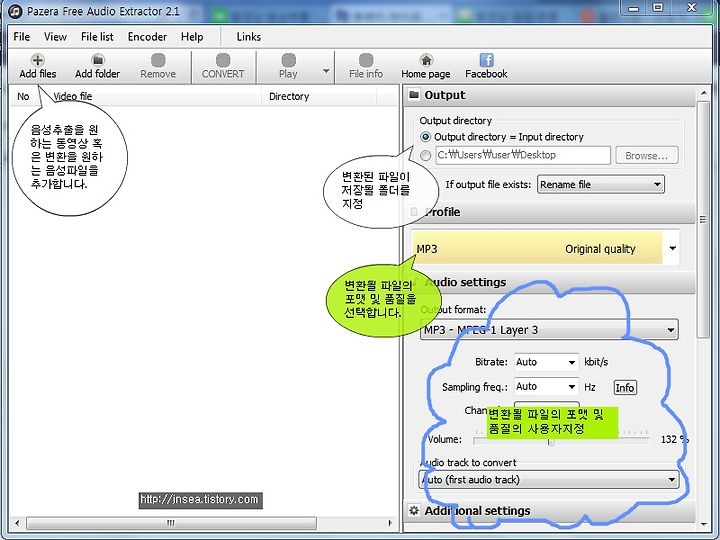Screen dimensions: 720x540
Task: Click the No column header
Action: [23, 96]
